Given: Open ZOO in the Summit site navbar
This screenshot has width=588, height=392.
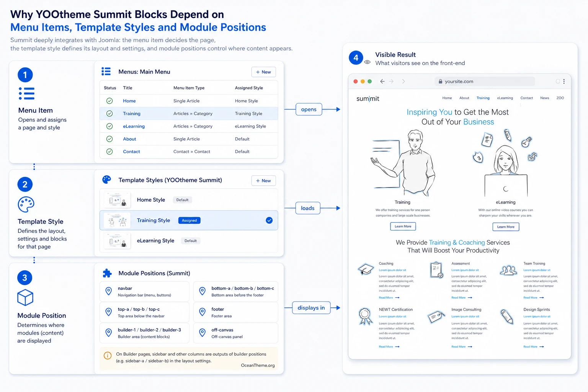Looking at the screenshot, I should [x=560, y=98].
